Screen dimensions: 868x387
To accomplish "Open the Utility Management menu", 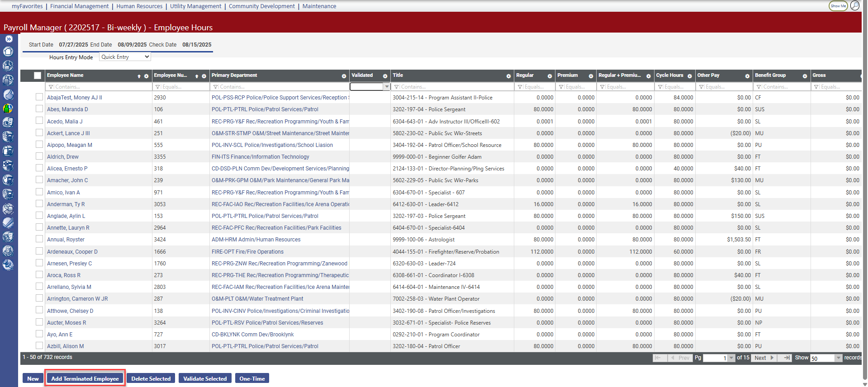I will tap(196, 6).
